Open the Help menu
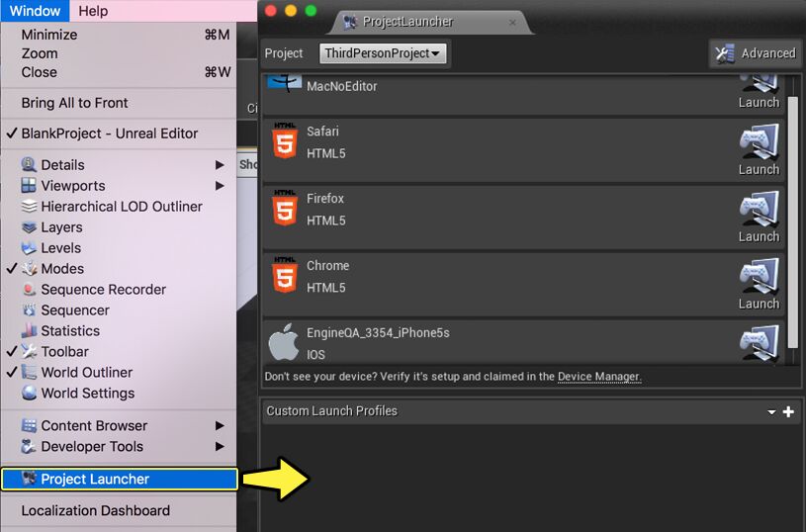The width and height of the screenshot is (806, 532). pyautogui.click(x=93, y=11)
